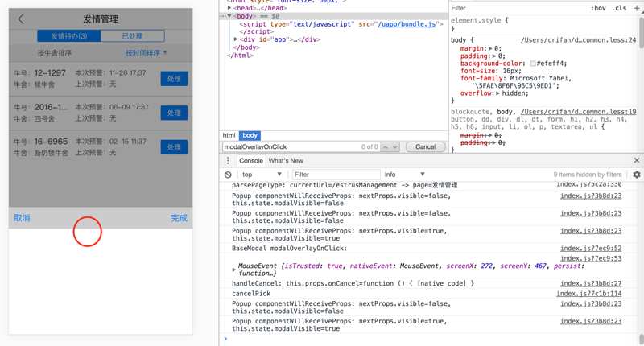The image size is (644, 346).
Task: Expand the div id app node
Action: click(x=236, y=39)
